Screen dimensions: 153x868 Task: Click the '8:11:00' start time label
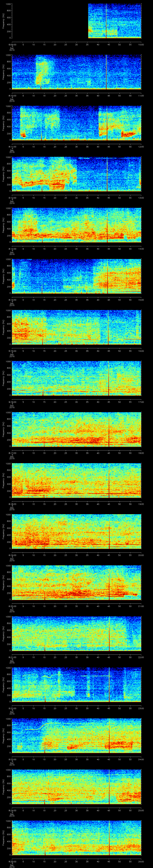point(12,147)
